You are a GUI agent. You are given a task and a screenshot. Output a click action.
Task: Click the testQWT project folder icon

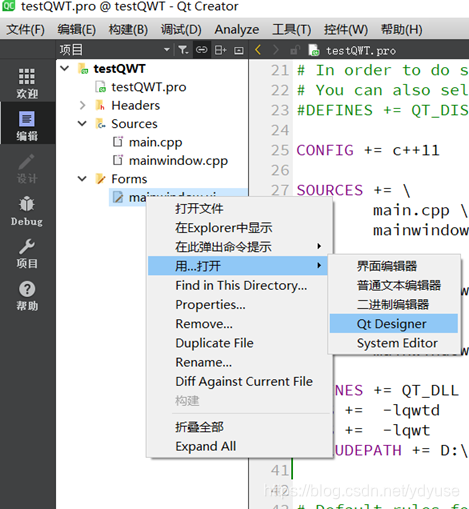pyautogui.click(x=83, y=69)
